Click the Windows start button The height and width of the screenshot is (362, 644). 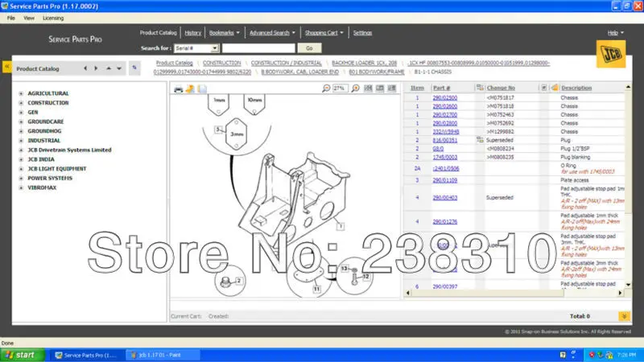(23, 355)
